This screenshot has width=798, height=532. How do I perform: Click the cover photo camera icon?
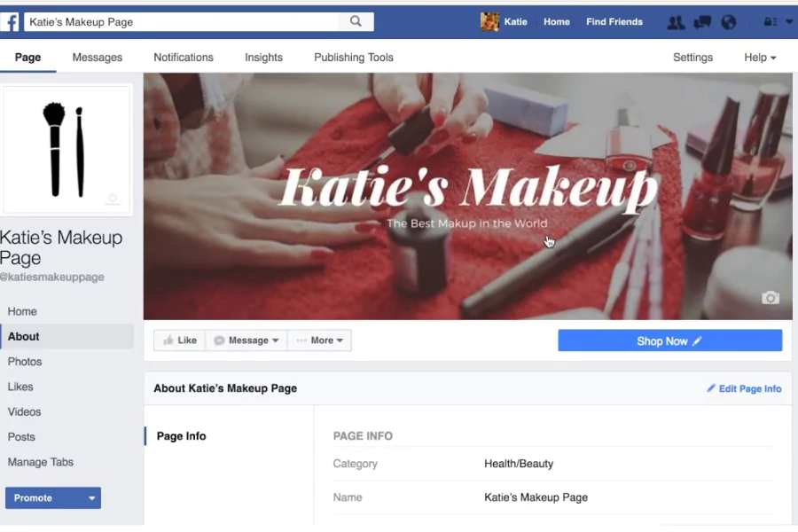(770, 297)
